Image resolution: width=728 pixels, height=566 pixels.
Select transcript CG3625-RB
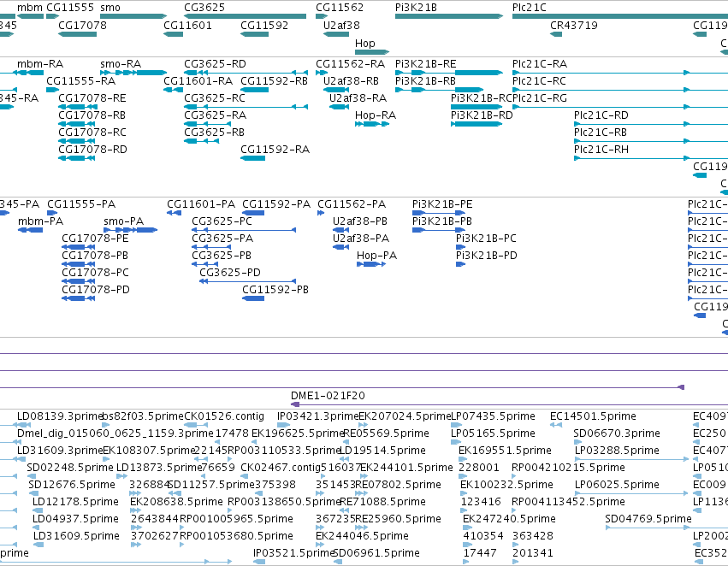pos(214,133)
